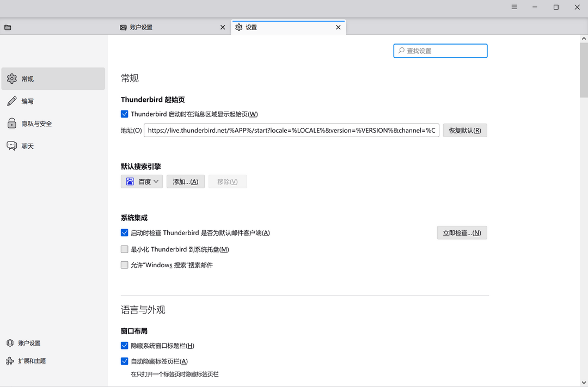Click the spaces toolbar icon at top left
Image resolution: width=588 pixels, height=387 pixels.
pos(8,27)
